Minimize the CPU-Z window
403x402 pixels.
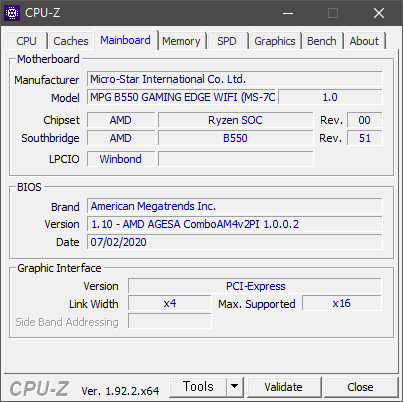pyautogui.click(x=288, y=13)
